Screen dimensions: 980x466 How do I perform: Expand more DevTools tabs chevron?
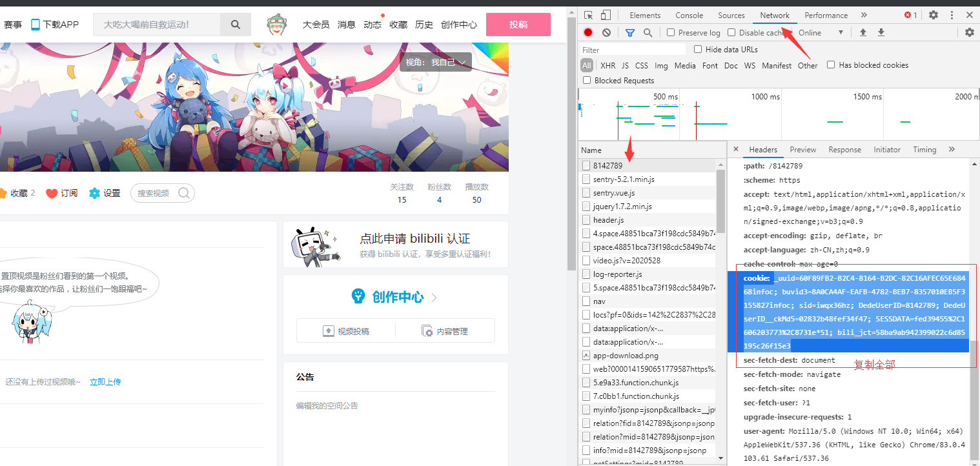click(864, 15)
